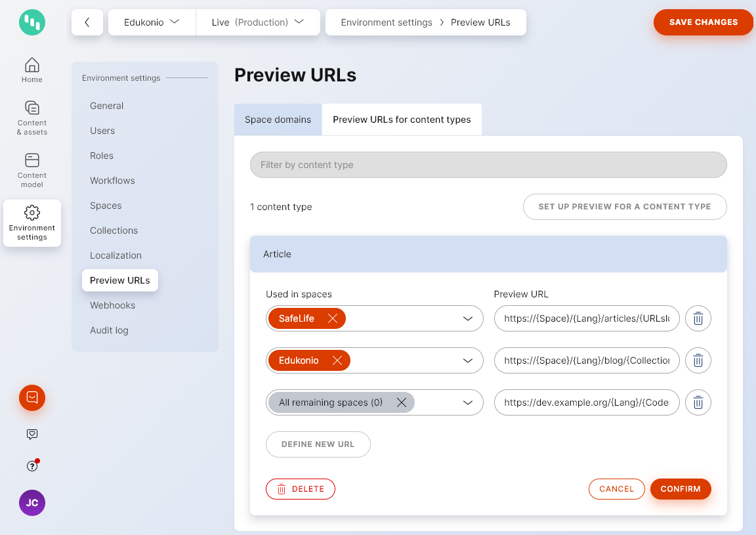This screenshot has height=535, width=756.
Task: Switch to the Space domains tab
Action: coord(278,119)
